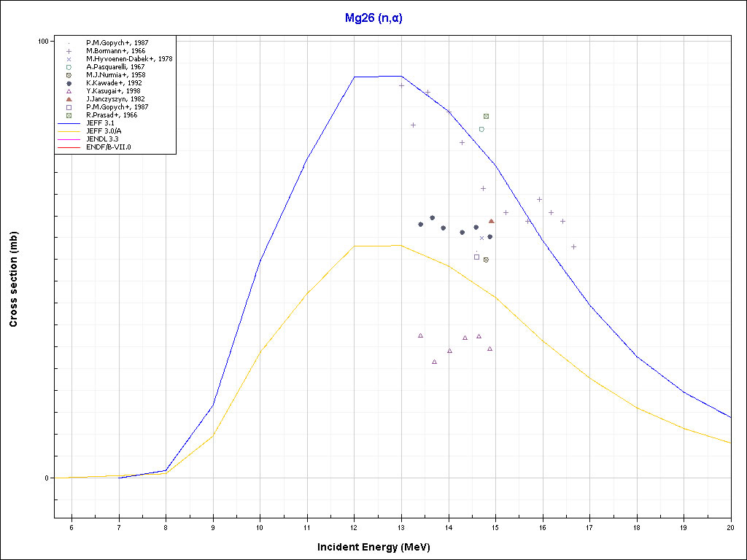The width and height of the screenshot is (747, 560).
Task: Click the x-axis tick label 20
Action: [x=730, y=527]
